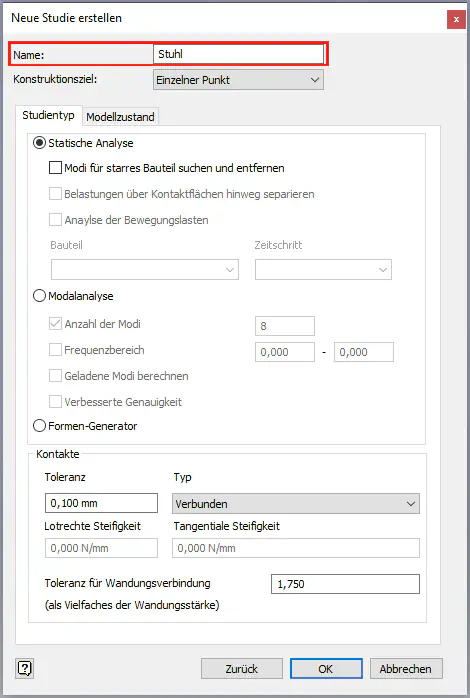Choose Formen-Generator radio option
Image resolution: width=470 pixels, height=698 pixels.
click(40, 426)
